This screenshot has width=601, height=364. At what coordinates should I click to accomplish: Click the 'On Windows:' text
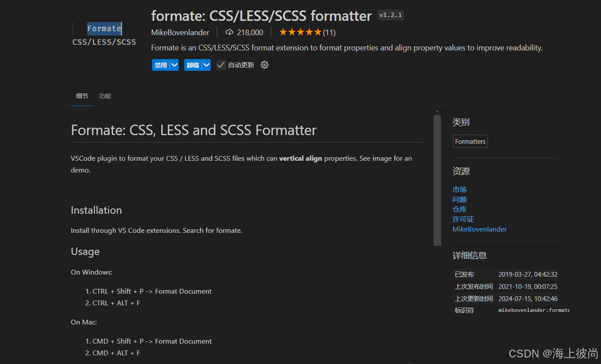[x=92, y=272]
